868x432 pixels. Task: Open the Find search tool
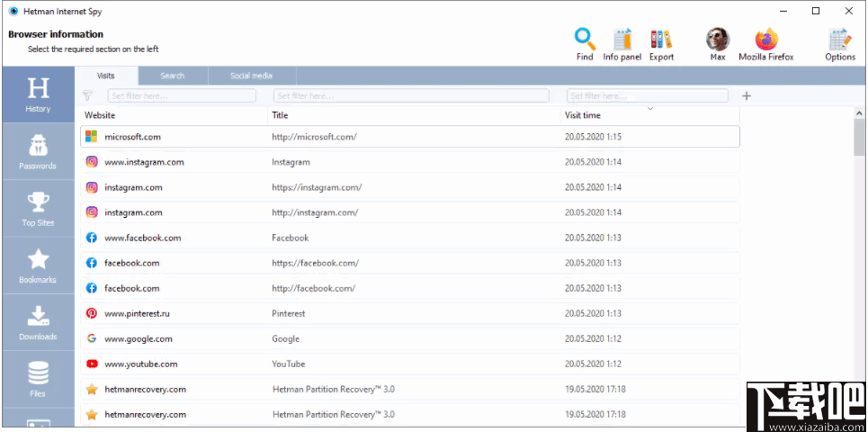[x=585, y=44]
